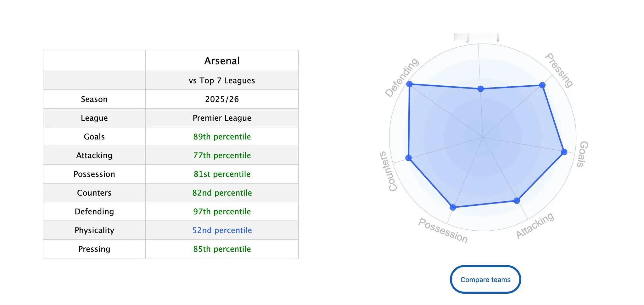Select the Possession data point on radar
The height and width of the screenshot is (305, 644).
(x=453, y=207)
